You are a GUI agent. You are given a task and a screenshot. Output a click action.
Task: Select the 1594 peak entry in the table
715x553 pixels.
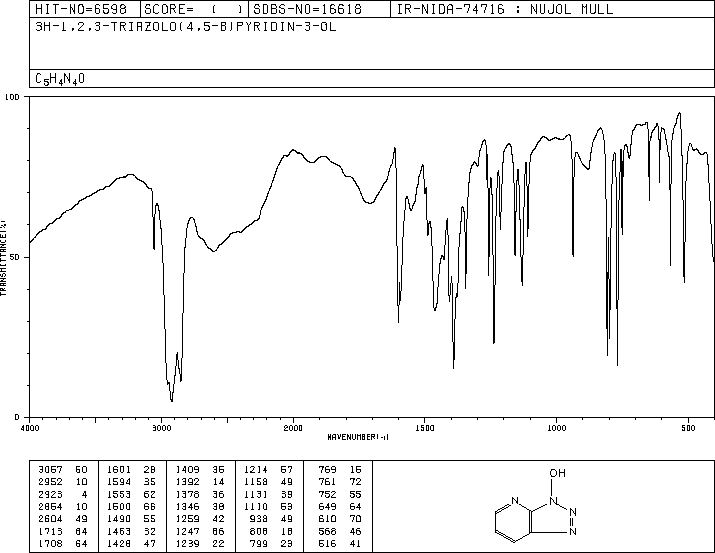pos(131,482)
